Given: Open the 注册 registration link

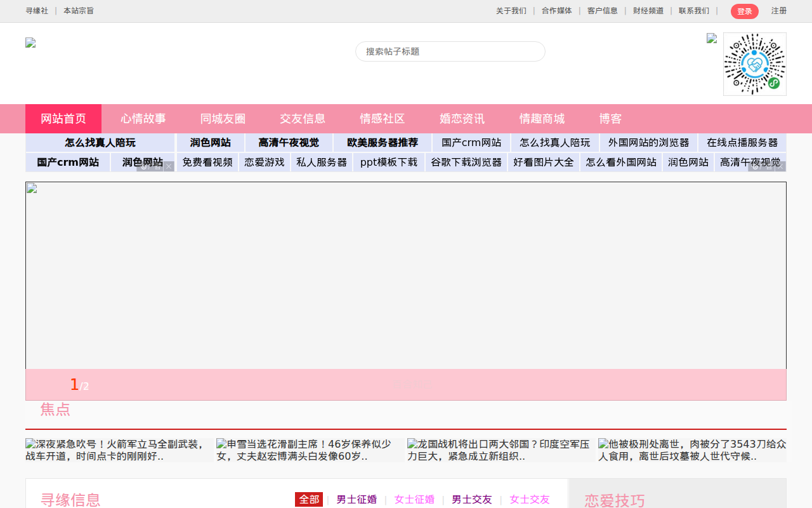Looking at the screenshot, I should pyautogui.click(x=778, y=11).
